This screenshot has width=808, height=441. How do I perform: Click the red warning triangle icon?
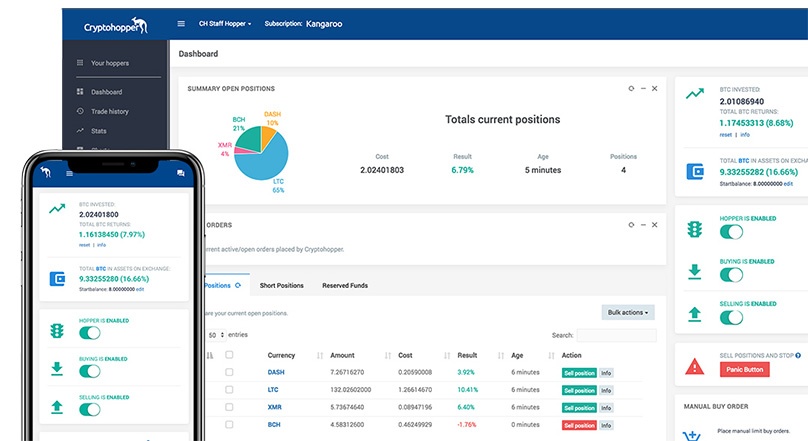(695, 366)
